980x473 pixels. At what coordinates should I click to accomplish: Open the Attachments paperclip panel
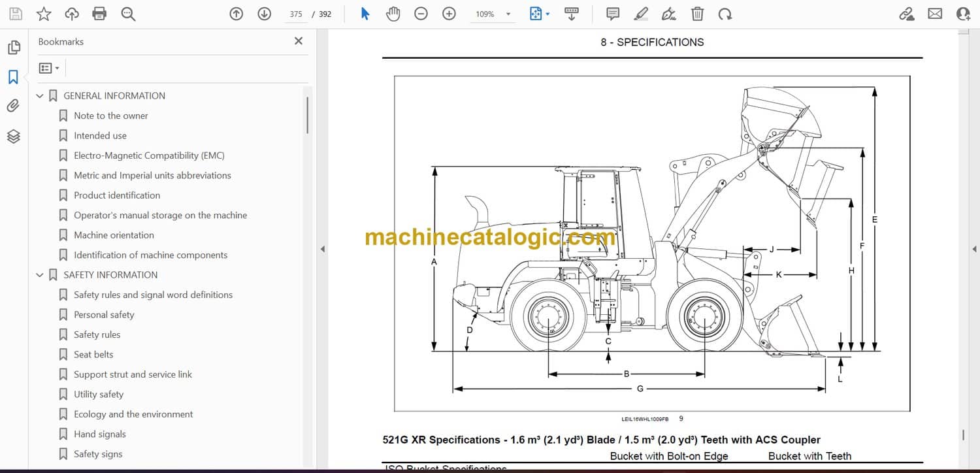click(x=14, y=106)
